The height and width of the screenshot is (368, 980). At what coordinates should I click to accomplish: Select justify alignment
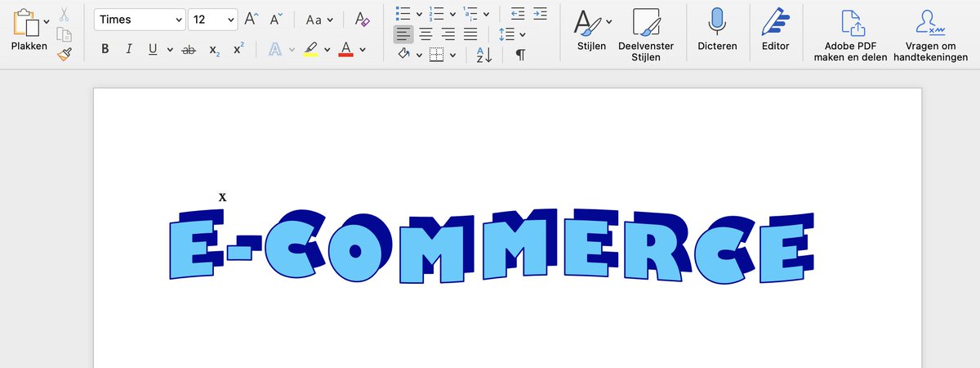tap(470, 34)
